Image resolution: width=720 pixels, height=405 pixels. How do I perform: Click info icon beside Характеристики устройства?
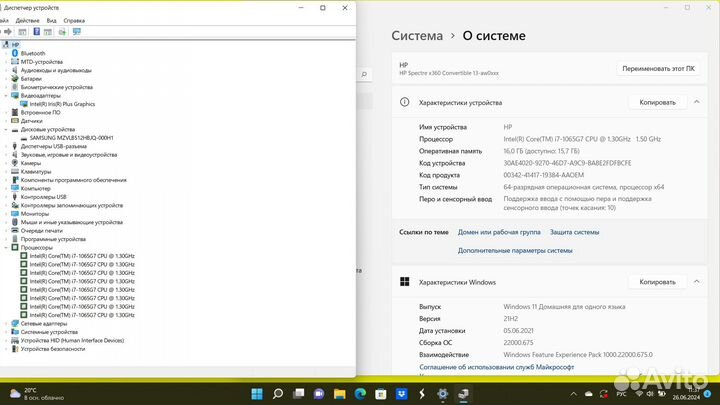pos(404,102)
